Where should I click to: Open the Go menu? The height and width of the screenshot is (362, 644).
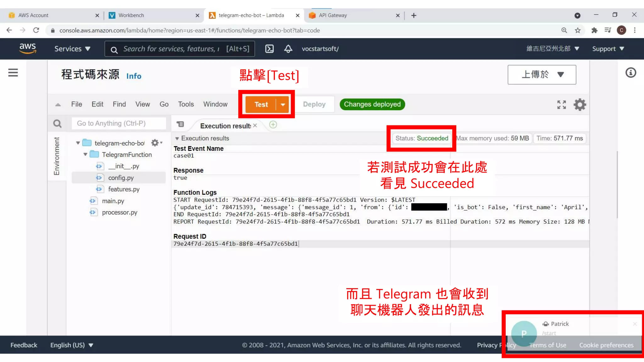tap(164, 104)
